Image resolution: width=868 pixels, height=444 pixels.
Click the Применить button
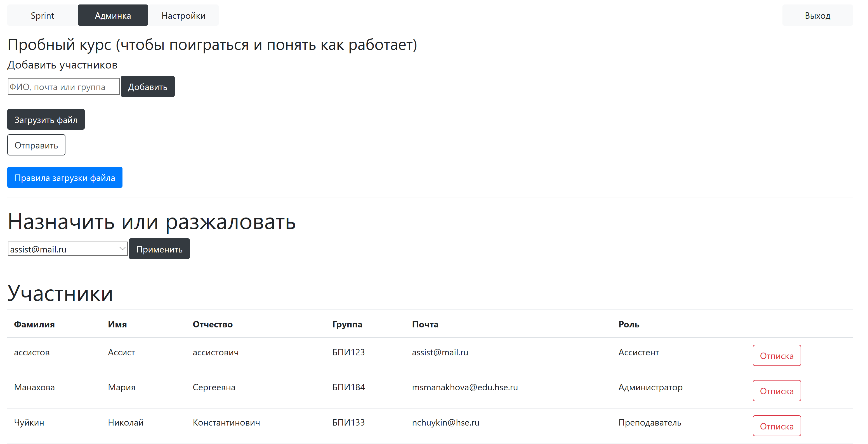(159, 249)
